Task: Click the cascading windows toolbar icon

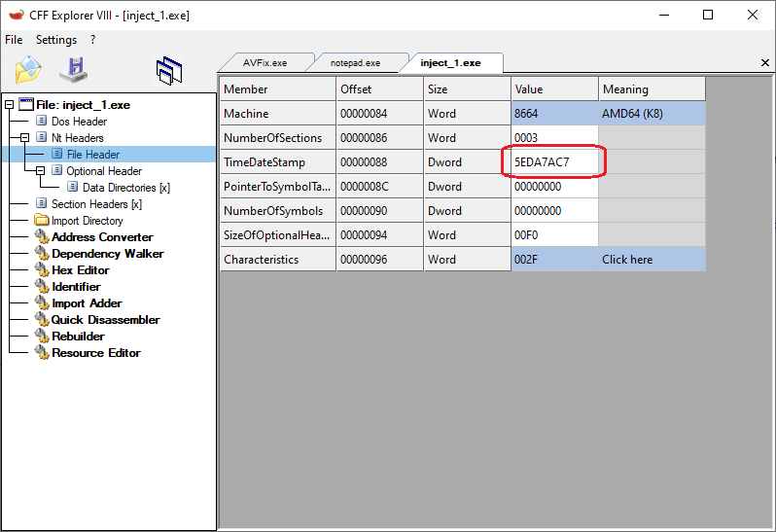Action: pos(169,71)
